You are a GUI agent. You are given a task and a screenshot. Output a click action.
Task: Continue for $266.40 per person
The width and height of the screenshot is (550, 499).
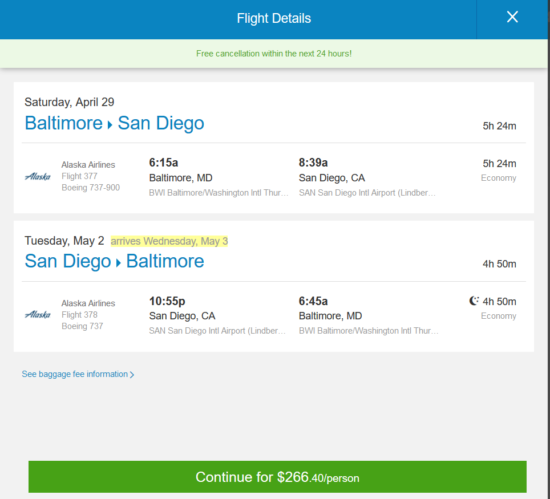[x=277, y=477]
